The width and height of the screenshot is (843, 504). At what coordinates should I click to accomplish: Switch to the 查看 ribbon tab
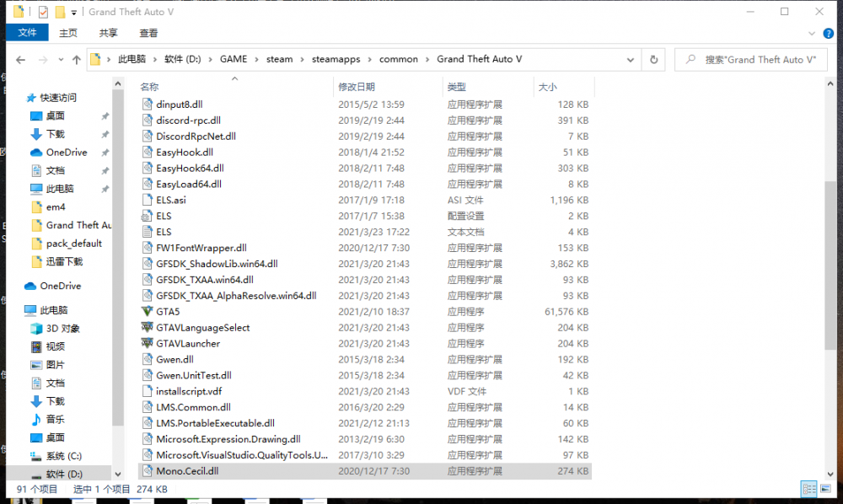tap(148, 33)
